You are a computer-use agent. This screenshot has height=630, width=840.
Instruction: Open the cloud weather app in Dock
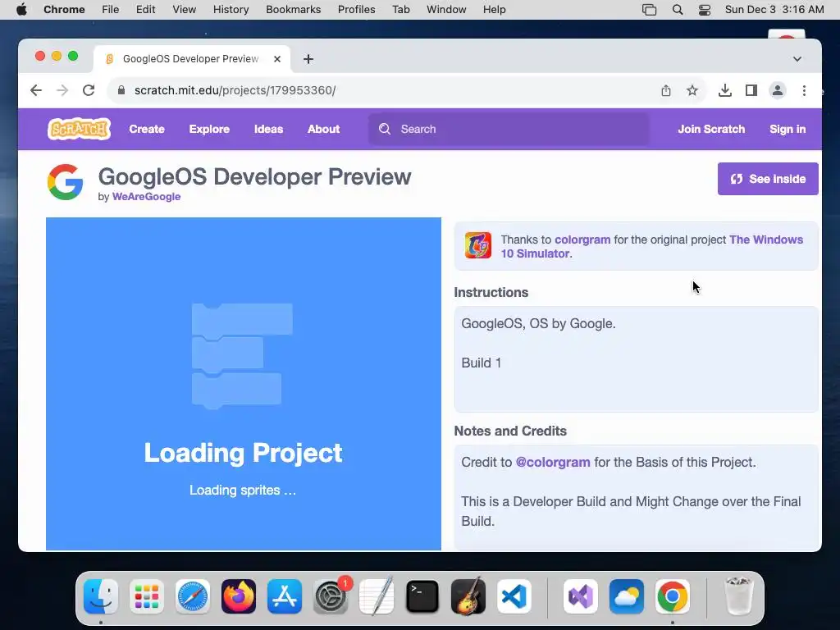626,596
